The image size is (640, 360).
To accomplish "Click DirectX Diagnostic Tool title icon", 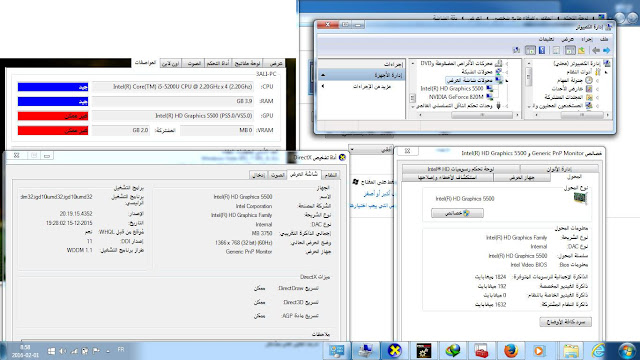I will 342,157.
